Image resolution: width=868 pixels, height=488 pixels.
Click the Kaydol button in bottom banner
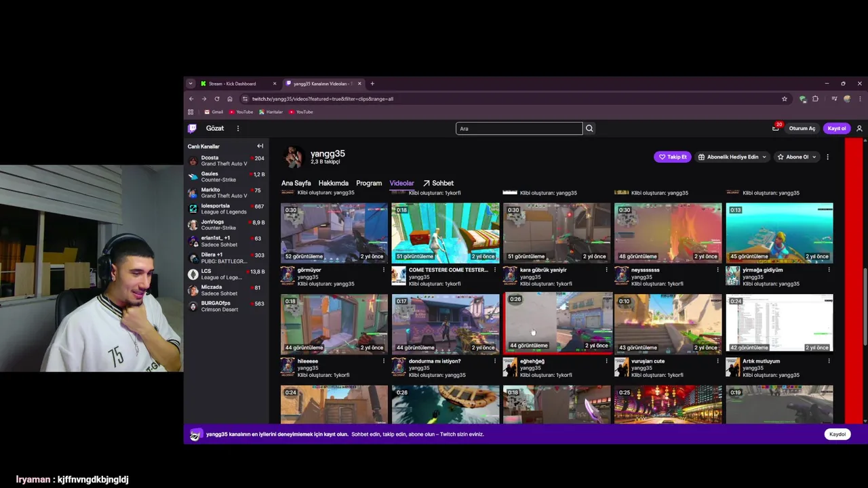837,434
